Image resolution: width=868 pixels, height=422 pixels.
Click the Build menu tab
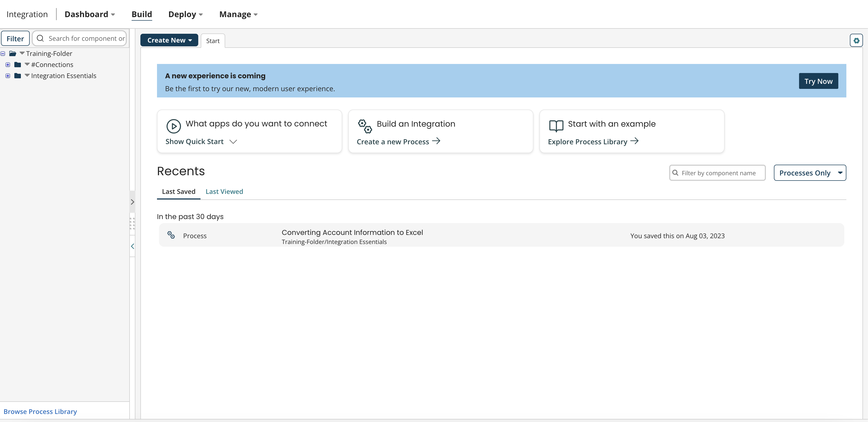click(142, 14)
